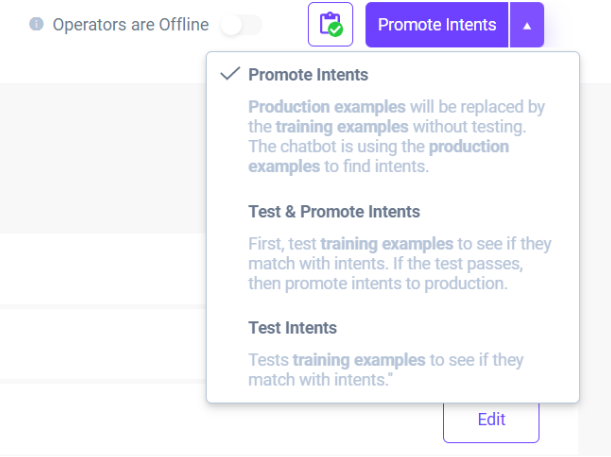The image size is (611, 457).
Task: Click the "First, test" description text
Action: 283,244
